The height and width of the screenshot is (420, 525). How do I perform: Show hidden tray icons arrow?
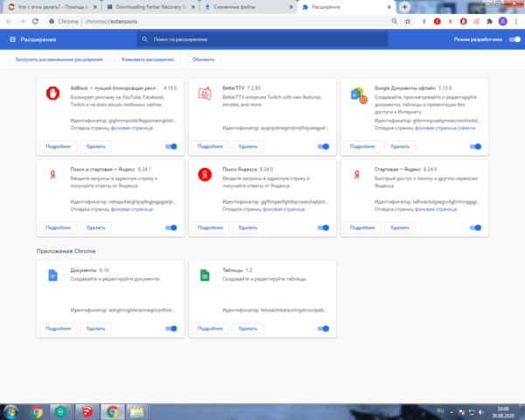click(x=451, y=412)
